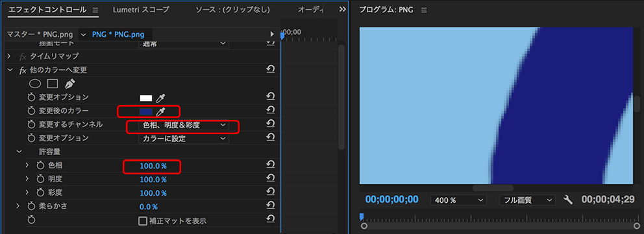Viewport: 644px width, 234px height.
Task: Switch to Lumetri スコープ tab
Action: (141, 10)
